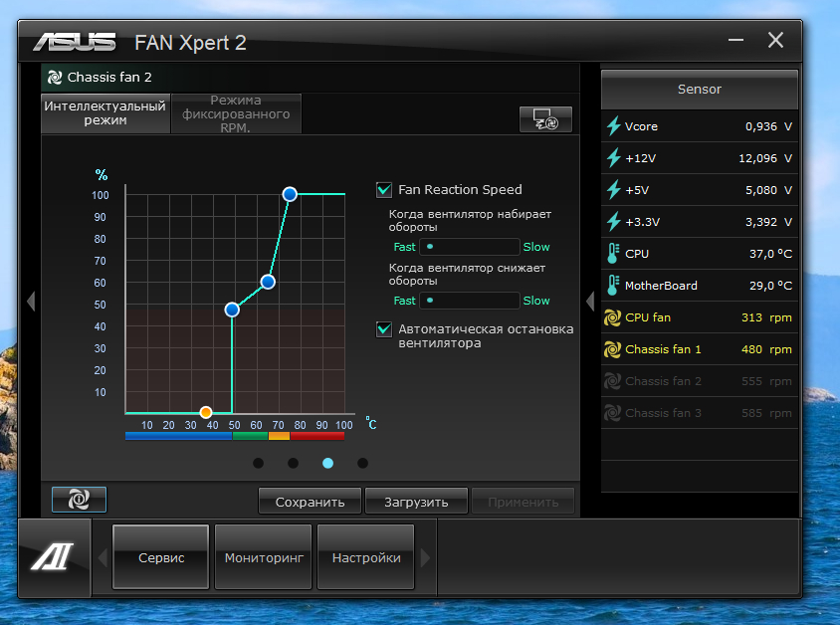This screenshot has height=625, width=840.
Task: Click the Vcore 0,936 V value
Action: pyautogui.click(x=768, y=126)
